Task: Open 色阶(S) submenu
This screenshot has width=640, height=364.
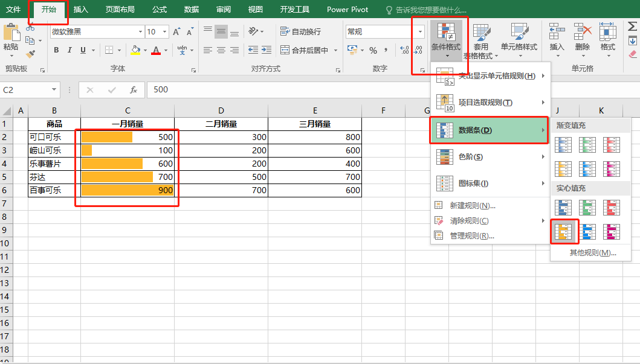Action: click(491, 157)
